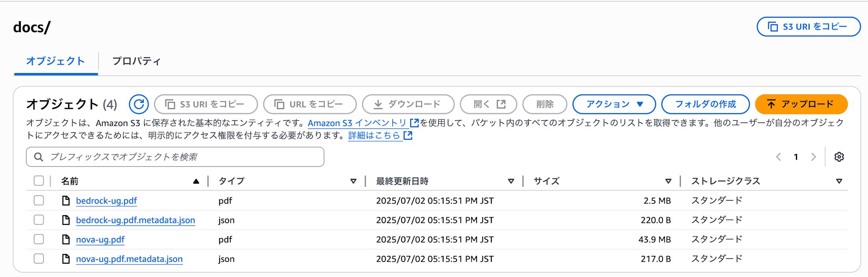Click file icon beside nova-ug.pdf.metadata.json
This screenshot has height=277, width=868.
pyautogui.click(x=66, y=259)
